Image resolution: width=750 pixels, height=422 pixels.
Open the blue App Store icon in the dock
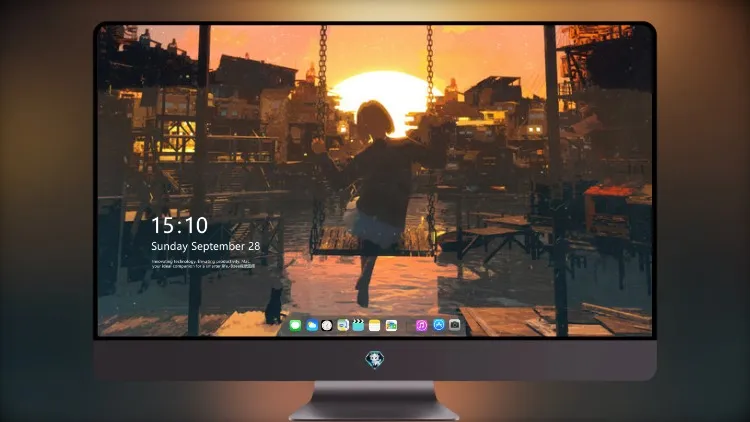(x=439, y=325)
